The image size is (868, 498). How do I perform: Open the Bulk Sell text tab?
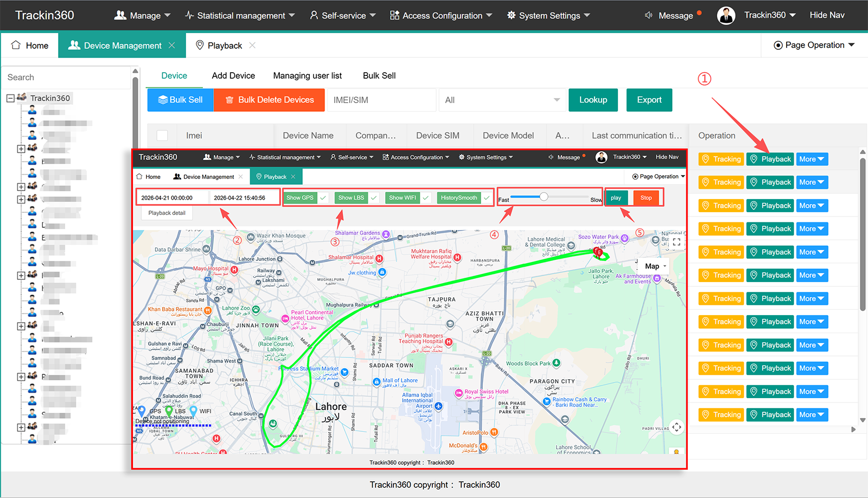(x=379, y=75)
